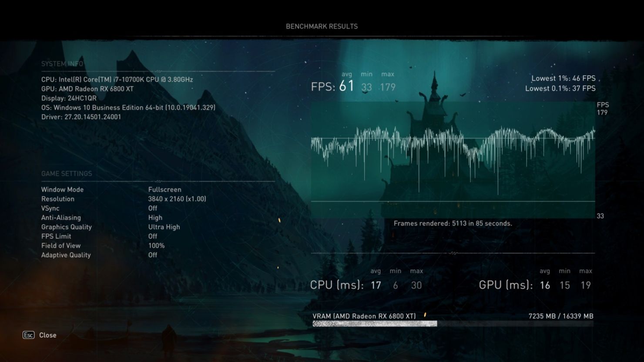Click the GPU minimum value 15
This screenshot has width=644, height=362.
(565, 285)
